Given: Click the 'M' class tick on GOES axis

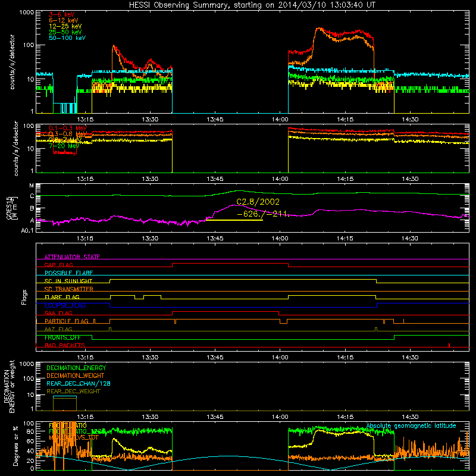Looking at the screenshot, I should point(32,186).
